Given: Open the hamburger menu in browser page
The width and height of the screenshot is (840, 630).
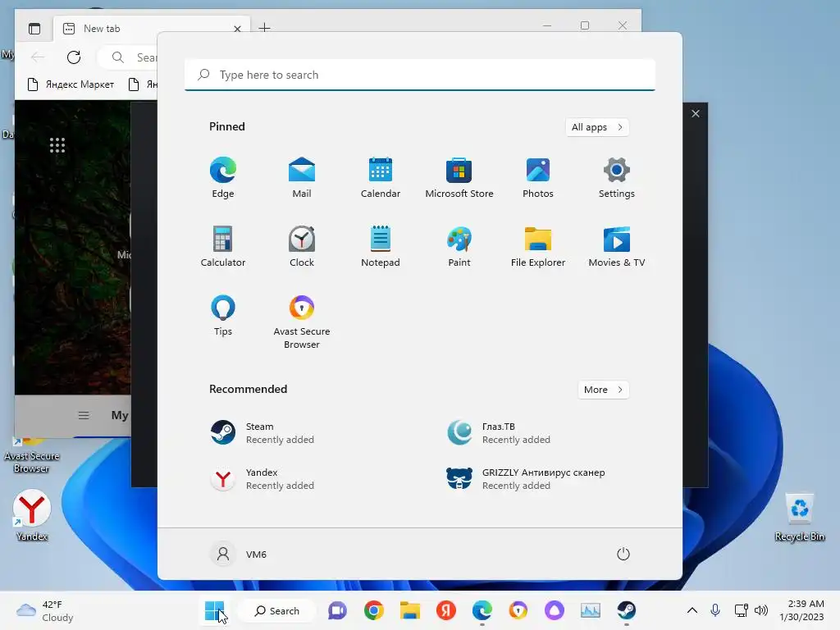Looking at the screenshot, I should (x=84, y=415).
